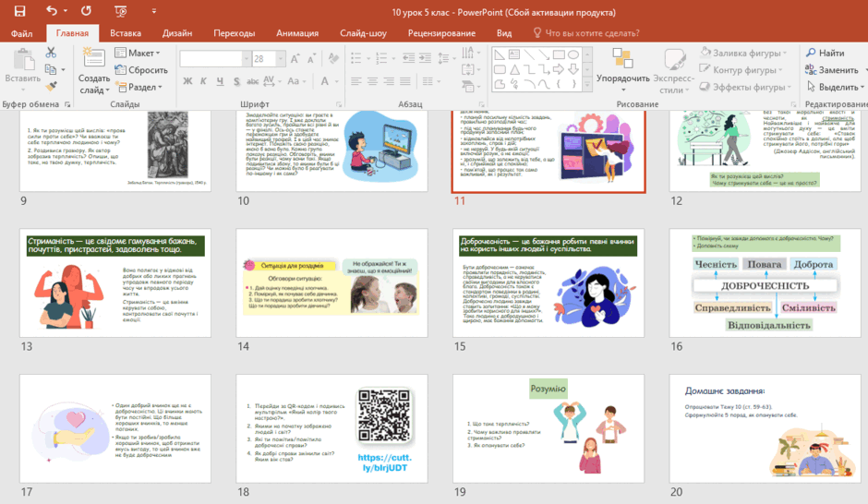This screenshot has width=868, height=504.
Task: Toggle italic К formatting
Action: coord(203,81)
